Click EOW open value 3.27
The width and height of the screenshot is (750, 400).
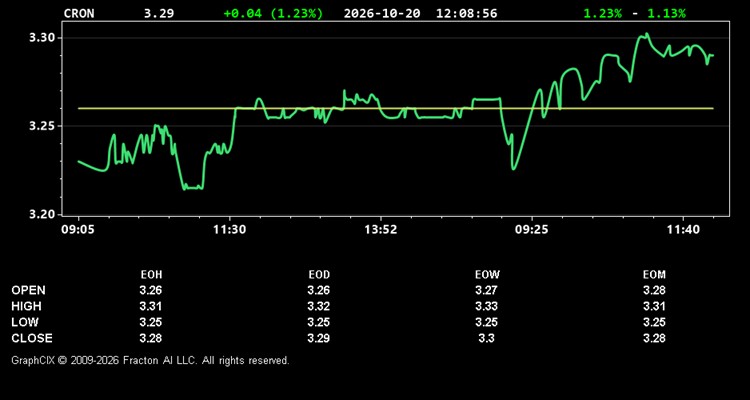pyautogui.click(x=486, y=290)
